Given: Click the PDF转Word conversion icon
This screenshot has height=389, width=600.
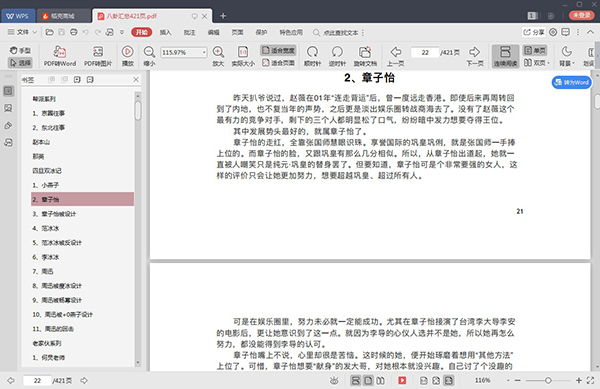Looking at the screenshot, I should pyautogui.click(x=60, y=56).
